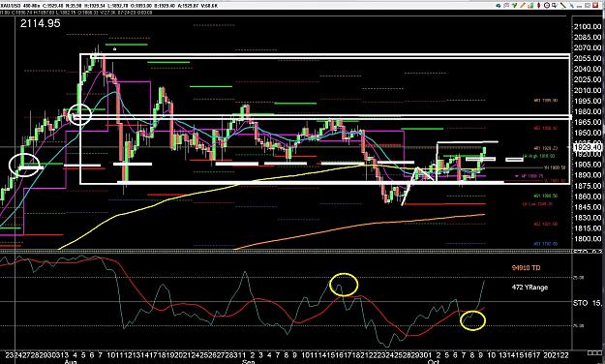Click the 2114.95 price readout
The height and width of the screenshot is (364, 605).
point(40,23)
